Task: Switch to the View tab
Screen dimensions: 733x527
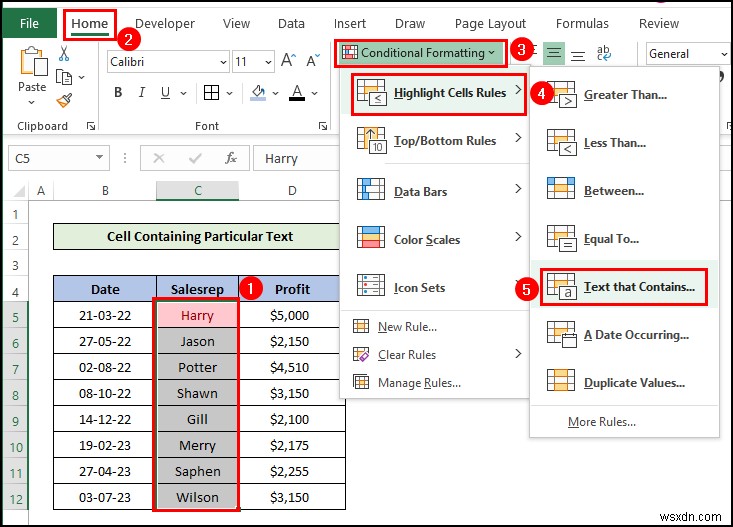Action: (x=236, y=23)
